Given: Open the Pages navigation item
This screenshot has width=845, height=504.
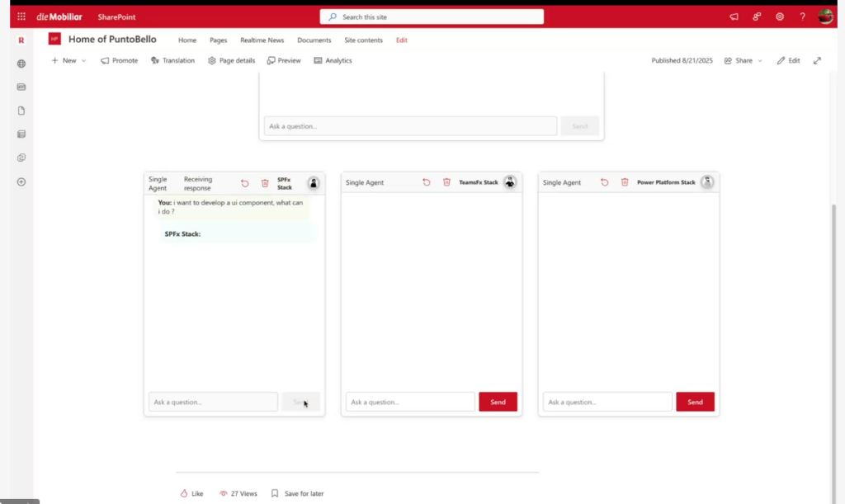Looking at the screenshot, I should 218,40.
